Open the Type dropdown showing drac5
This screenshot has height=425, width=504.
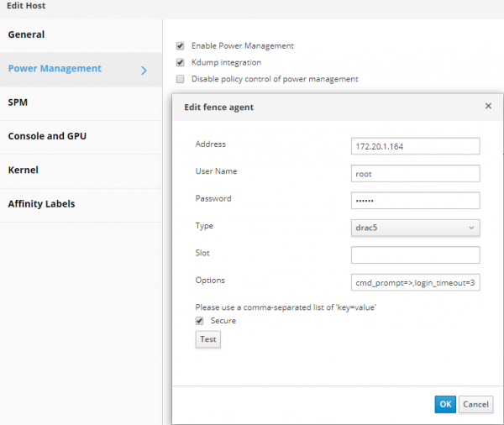[415, 228]
